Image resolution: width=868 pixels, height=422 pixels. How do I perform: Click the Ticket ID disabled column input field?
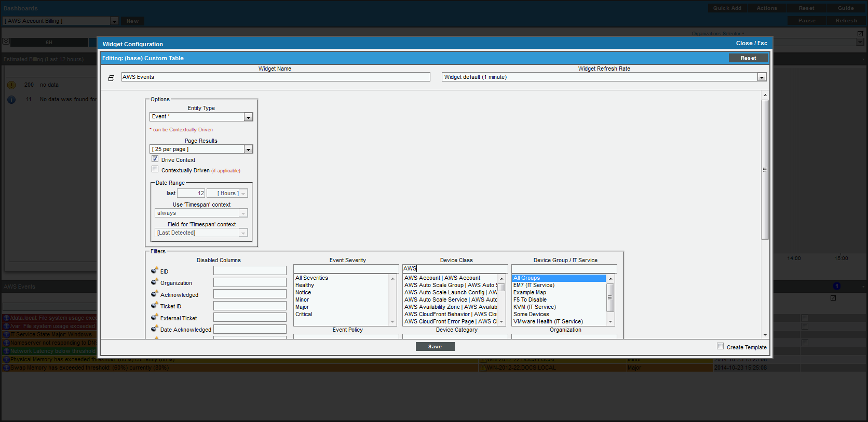click(x=250, y=306)
